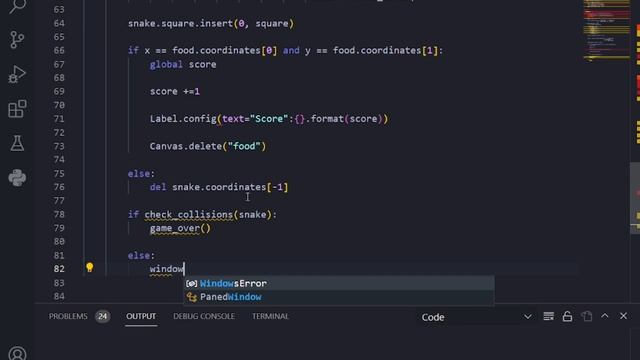The width and height of the screenshot is (640, 360).
Task: Click the 'global score' line
Action: click(x=183, y=64)
